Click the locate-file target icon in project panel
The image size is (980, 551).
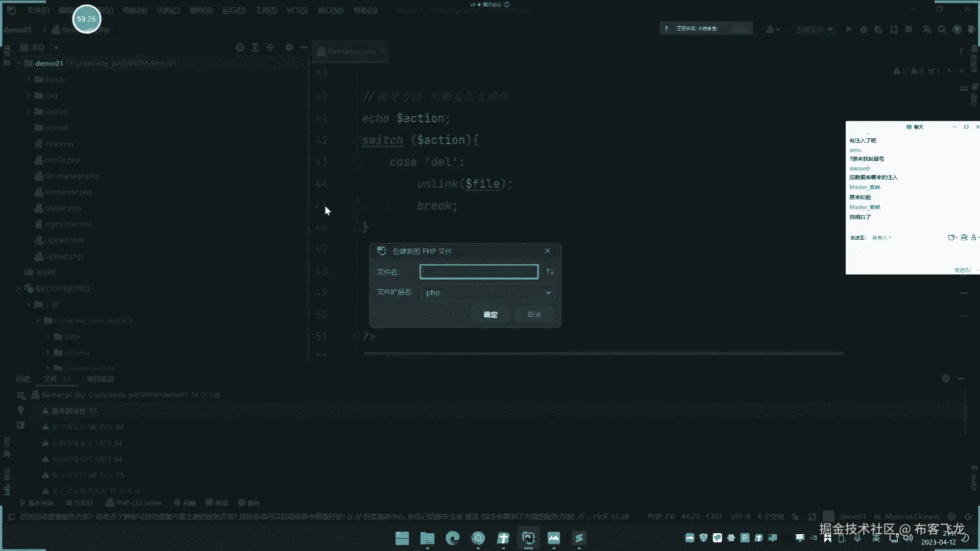pyautogui.click(x=240, y=47)
